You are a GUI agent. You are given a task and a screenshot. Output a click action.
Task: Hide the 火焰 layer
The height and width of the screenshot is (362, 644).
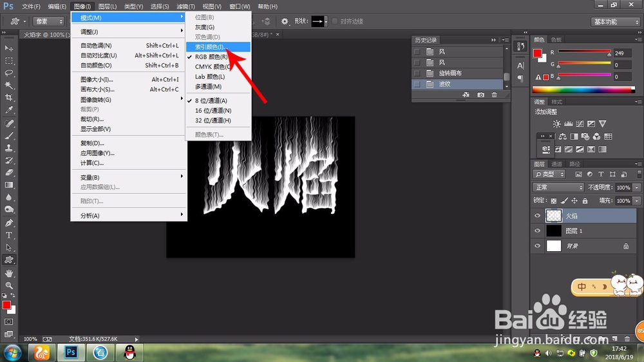[x=537, y=216]
